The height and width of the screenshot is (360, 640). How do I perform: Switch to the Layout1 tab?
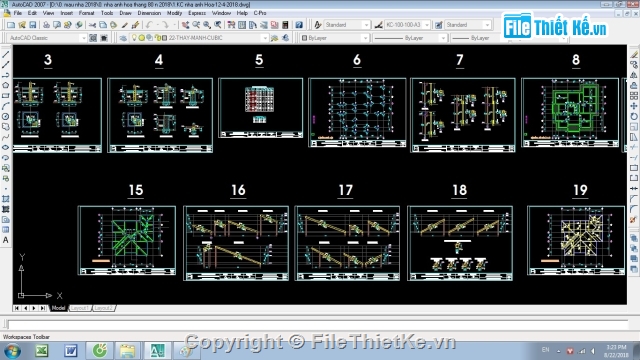pos(80,308)
